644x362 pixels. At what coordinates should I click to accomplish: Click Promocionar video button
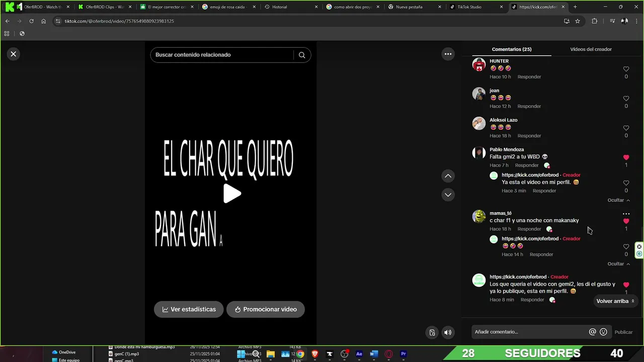265,309
